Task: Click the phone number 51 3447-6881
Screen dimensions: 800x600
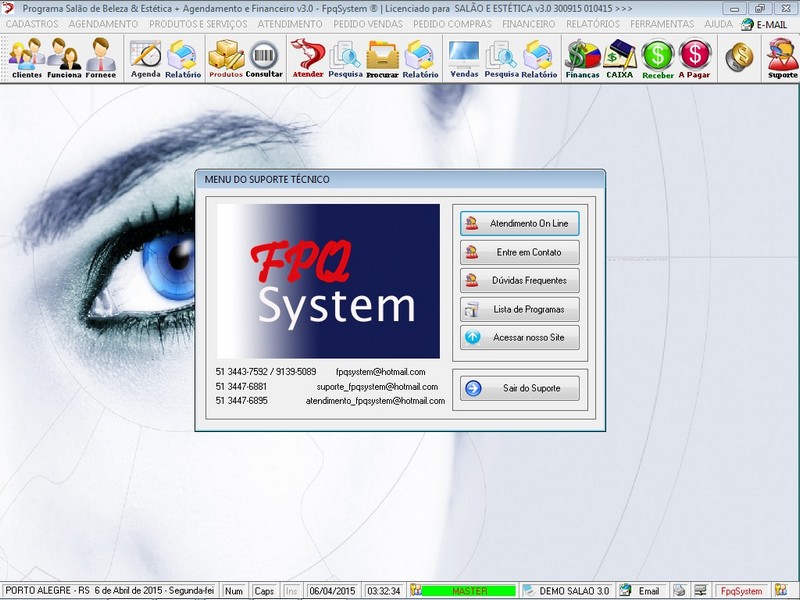Action: coord(241,387)
